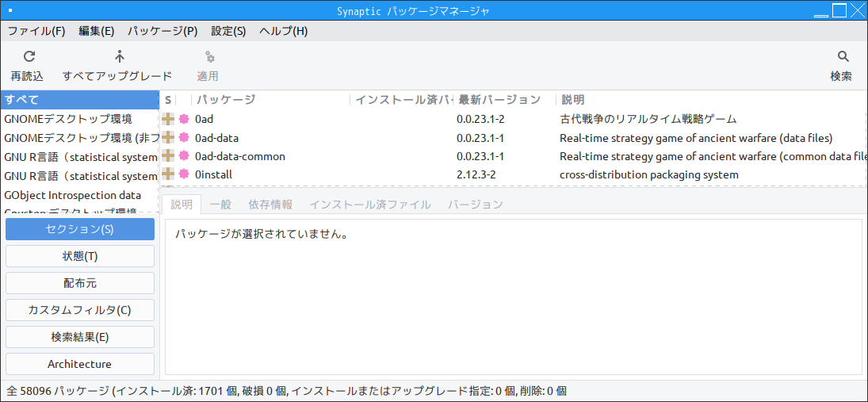This screenshot has height=402, width=868.
Task: Click the status bar package count text
Action: point(287,391)
